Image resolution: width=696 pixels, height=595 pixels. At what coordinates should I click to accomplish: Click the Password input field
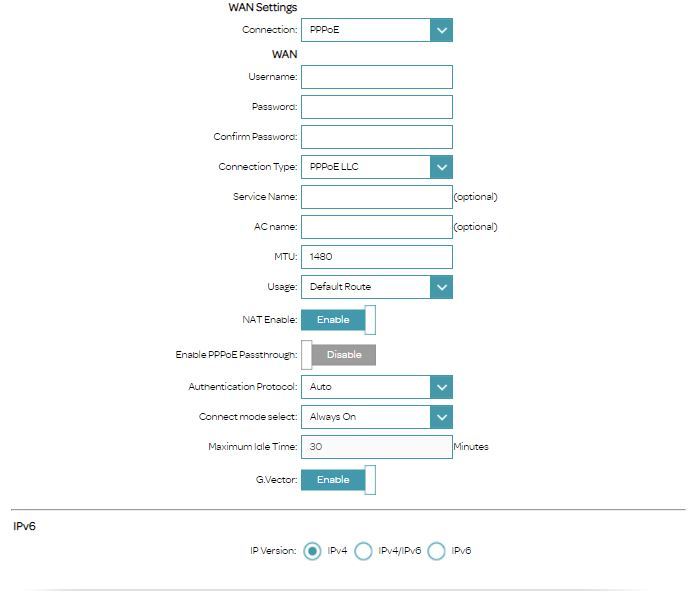coord(376,107)
